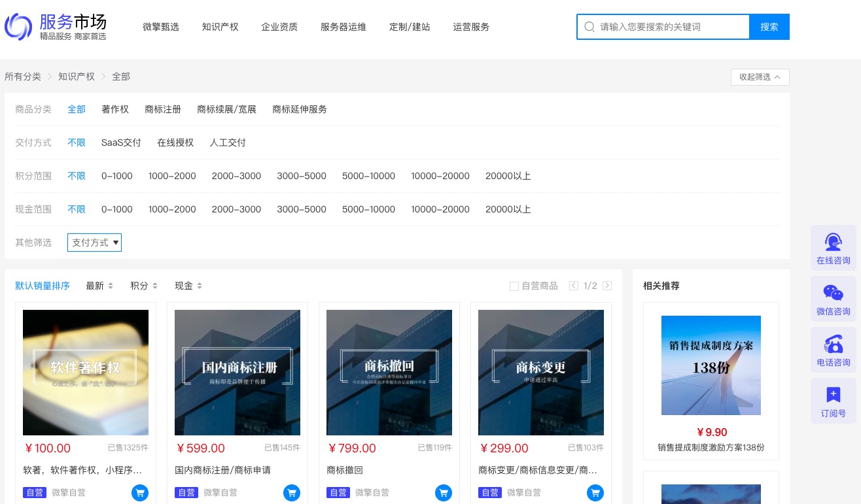
Task: Select 20000以上 in 积分范围 row
Action: pyautogui.click(x=508, y=176)
